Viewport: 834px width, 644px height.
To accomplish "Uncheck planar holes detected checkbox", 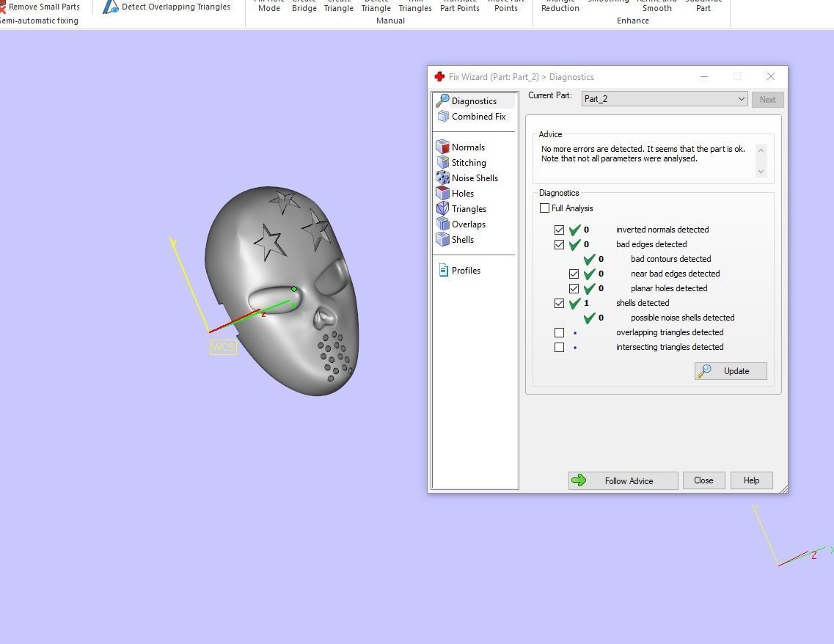I will point(574,288).
